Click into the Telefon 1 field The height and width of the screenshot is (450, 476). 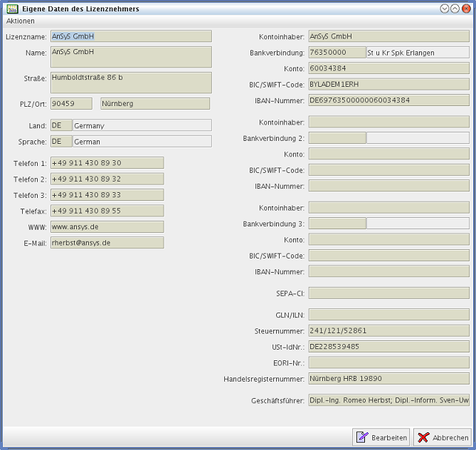coord(107,163)
